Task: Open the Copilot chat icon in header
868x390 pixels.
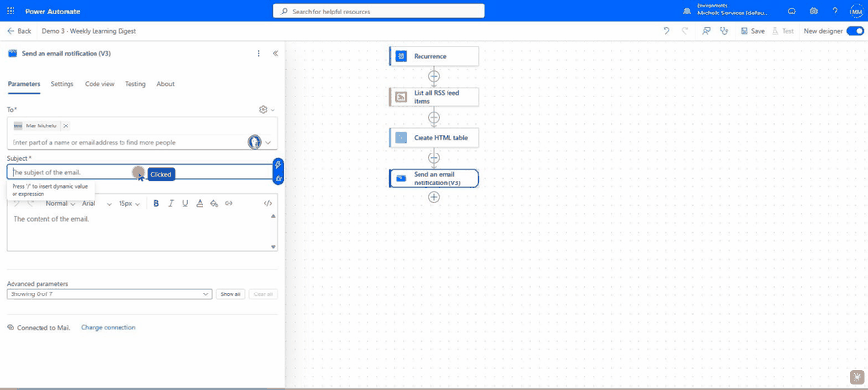Action: pyautogui.click(x=792, y=11)
